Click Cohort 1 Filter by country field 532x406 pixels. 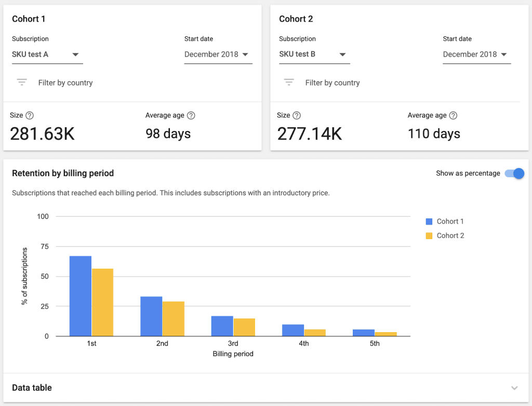pos(65,83)
